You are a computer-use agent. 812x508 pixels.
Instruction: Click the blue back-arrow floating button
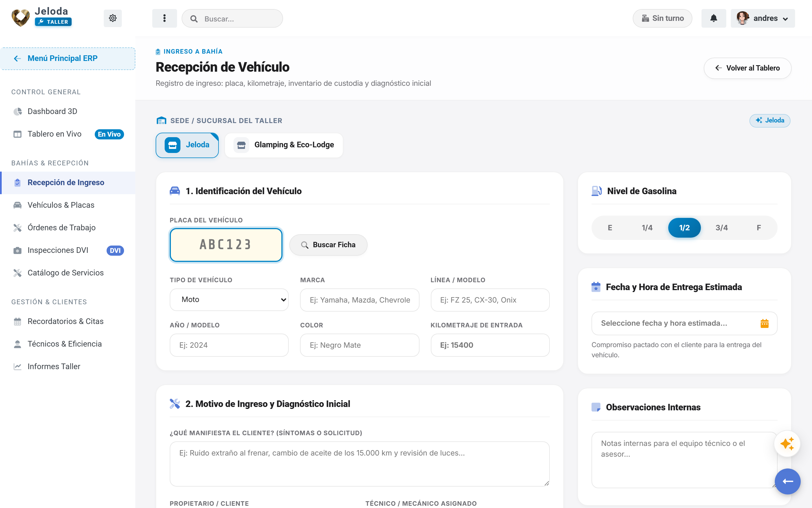pos(787,481)
